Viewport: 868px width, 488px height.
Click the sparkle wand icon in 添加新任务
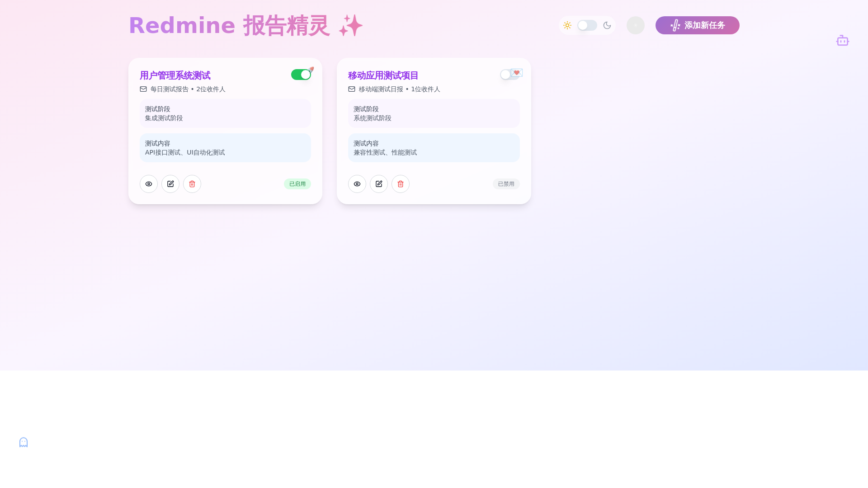[x=675, y=25]
